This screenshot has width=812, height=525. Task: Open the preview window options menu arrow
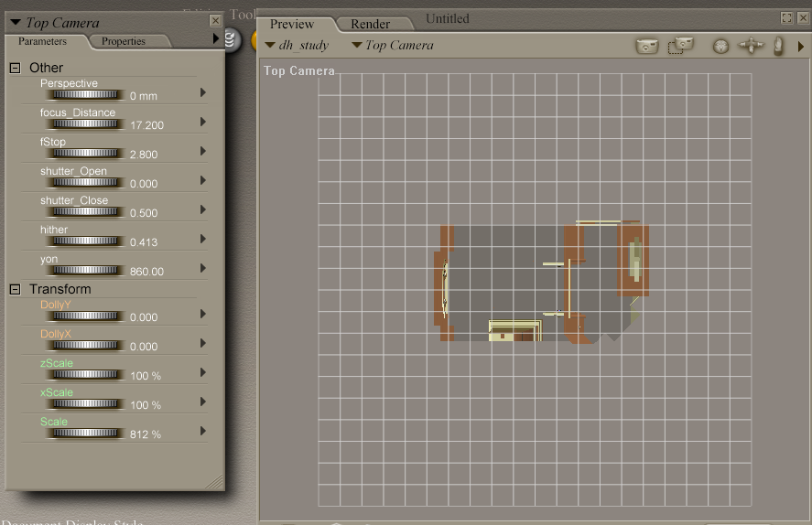(801, 46)
